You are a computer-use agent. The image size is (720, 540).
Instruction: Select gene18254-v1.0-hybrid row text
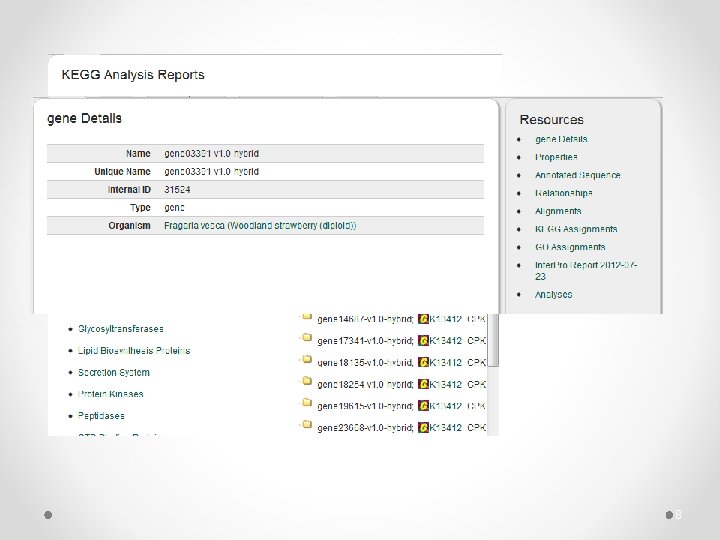click(x=365, y=384)
